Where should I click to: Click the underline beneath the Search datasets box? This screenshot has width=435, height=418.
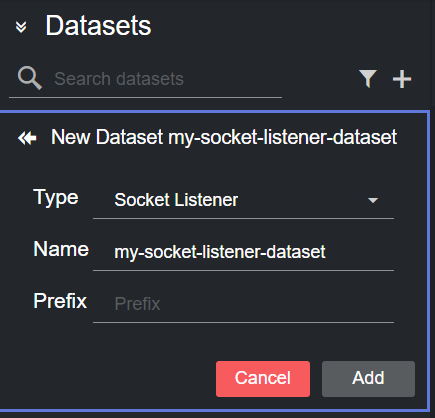145,97
